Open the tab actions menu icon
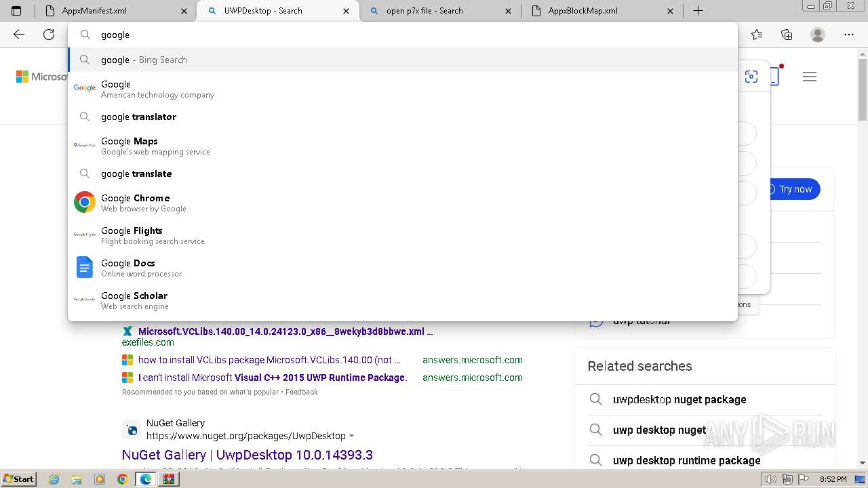The width and height of the screenshot is (868, 488). point(16,11)
